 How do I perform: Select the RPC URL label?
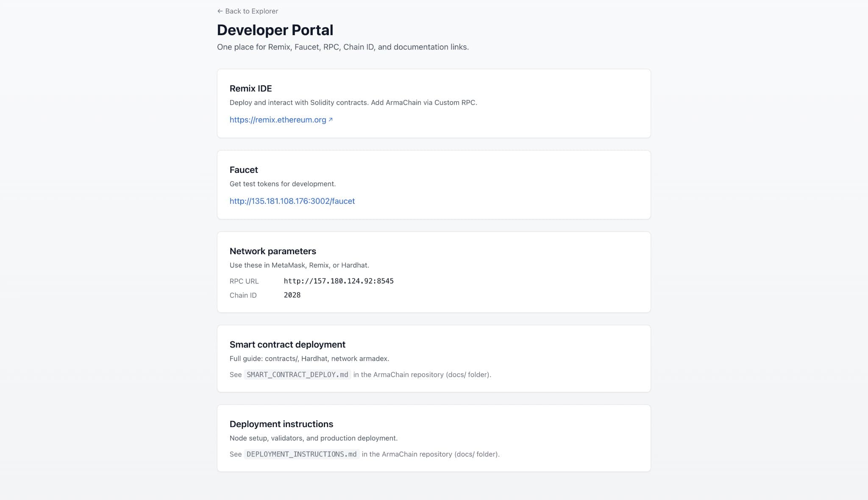click(244, 281)
